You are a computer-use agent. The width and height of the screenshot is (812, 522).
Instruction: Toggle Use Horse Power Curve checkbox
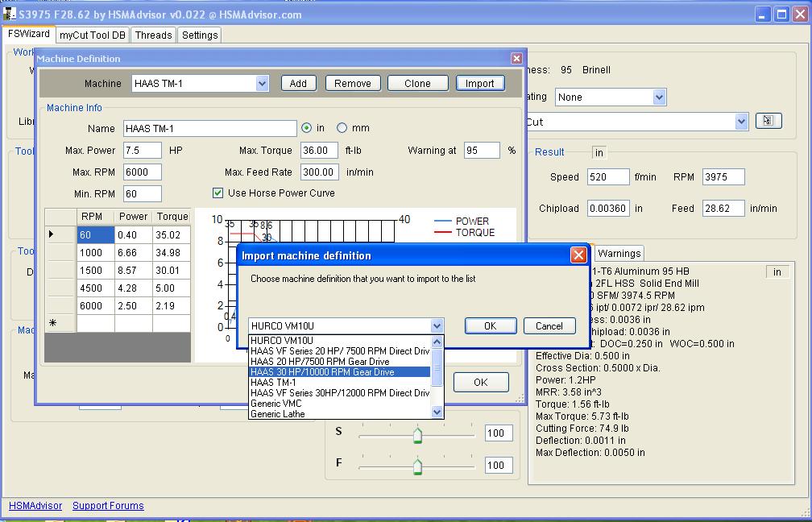click(217, 193)
